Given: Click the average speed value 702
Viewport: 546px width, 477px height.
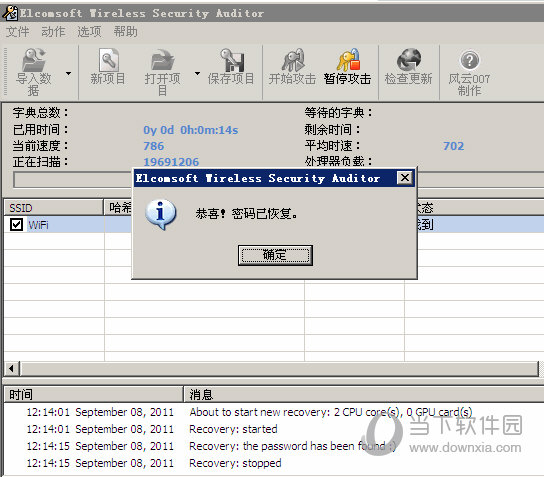Looking at the screenshot, I should pos(453,146).
